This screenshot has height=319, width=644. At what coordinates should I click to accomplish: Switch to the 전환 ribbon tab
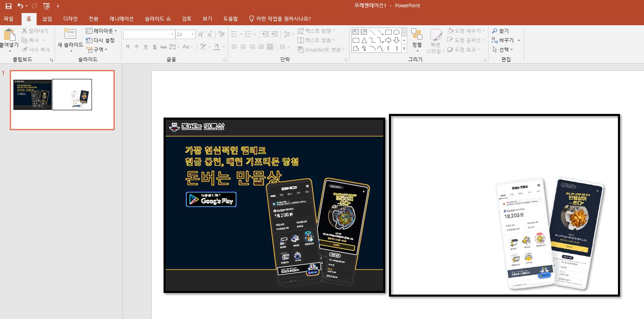(x=94, y=19)
